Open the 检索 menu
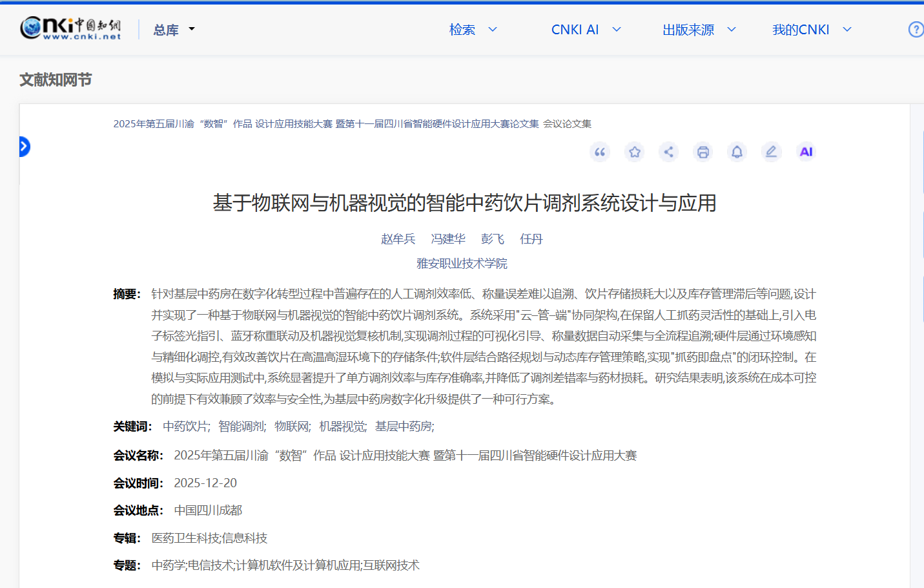Screen dimensions: 924x588 point(462,30)
